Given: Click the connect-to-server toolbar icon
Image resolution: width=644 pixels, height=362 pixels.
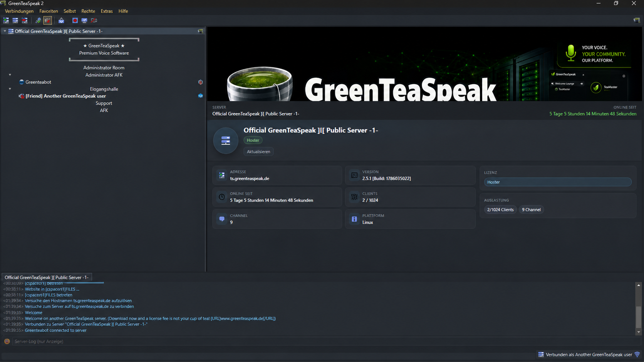Looking at the screenshot, I should tap(6, 20).
